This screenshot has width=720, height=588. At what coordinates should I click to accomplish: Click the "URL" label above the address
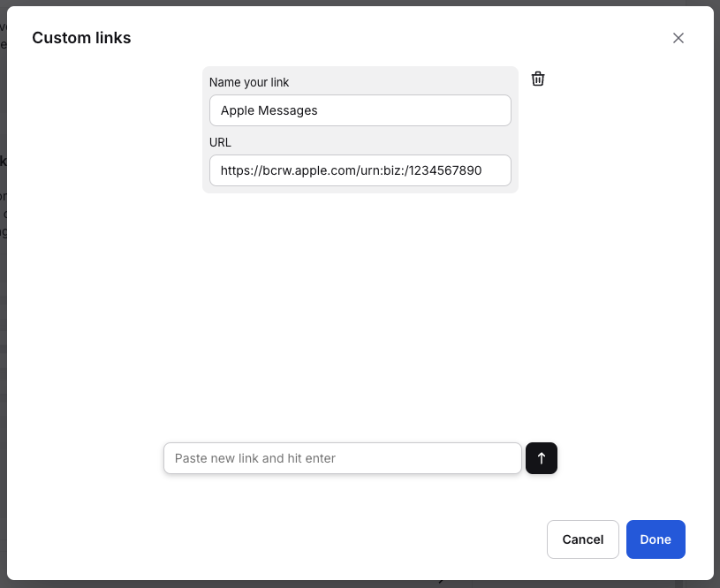click(x=220, y=142)
